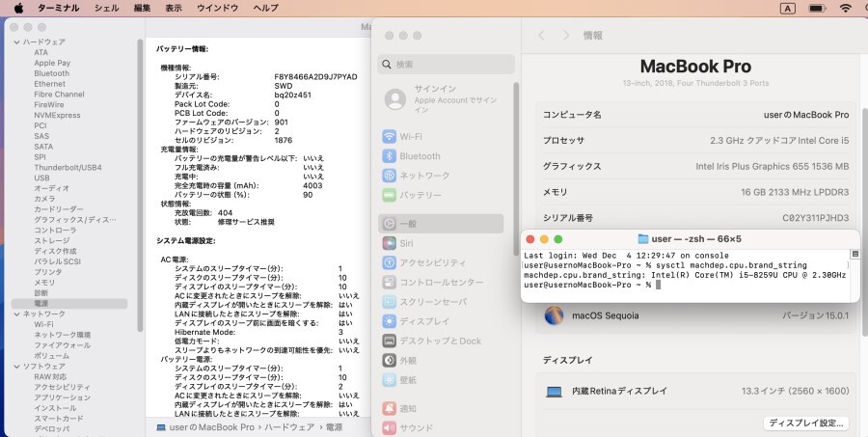
Task: Open 外観 settings icon
Action: coord(390,361)
